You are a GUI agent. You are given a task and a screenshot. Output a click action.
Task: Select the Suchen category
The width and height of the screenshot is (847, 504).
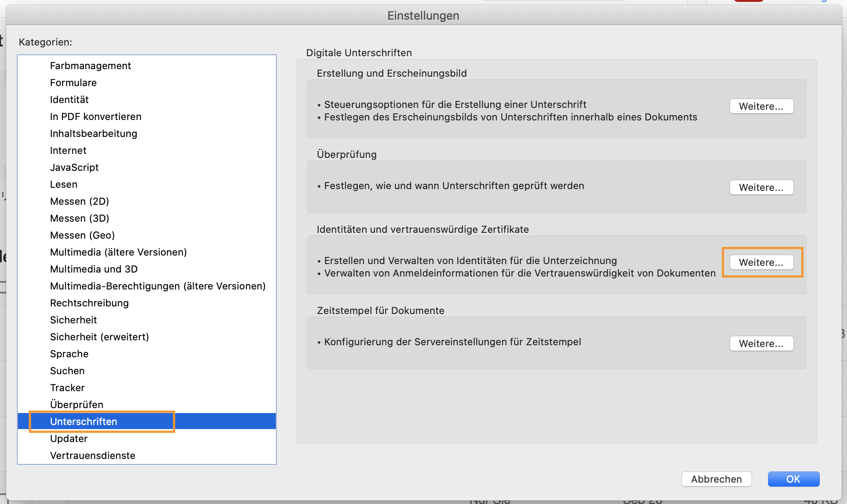tap(147, 371)
